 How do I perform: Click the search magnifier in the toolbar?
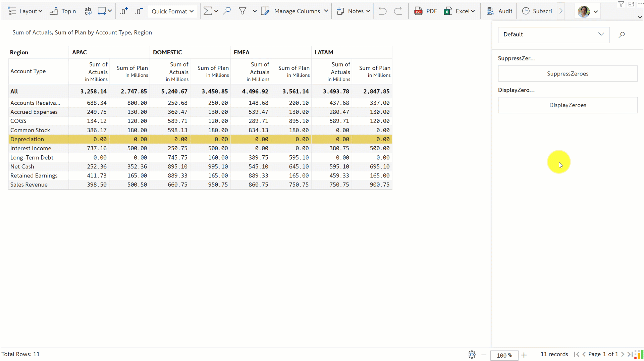227,11
